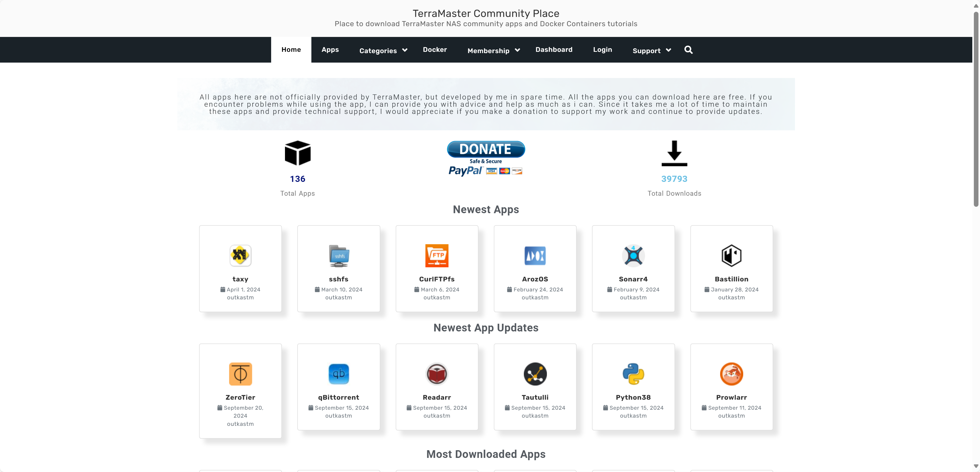The height and width of the screenshot is (472, 980).
Task: Open the ArozOS title link
Action: click(535, 279)
